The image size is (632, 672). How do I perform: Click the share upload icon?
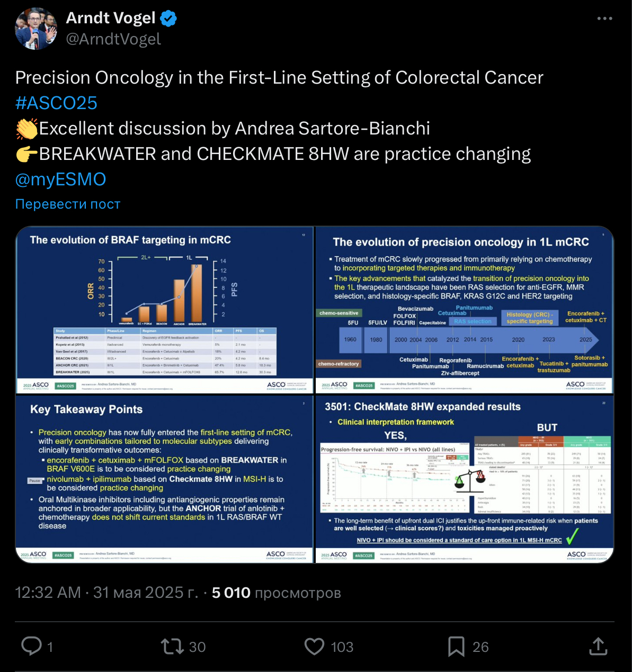598,646
